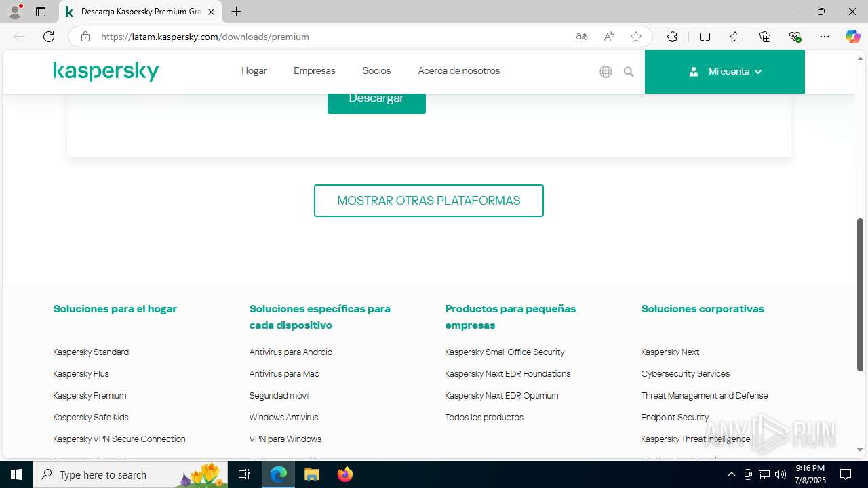Open Kaspersky Next EDR Optimum link
This screenshot has height=488, width=868.
(x=502, y=396)
